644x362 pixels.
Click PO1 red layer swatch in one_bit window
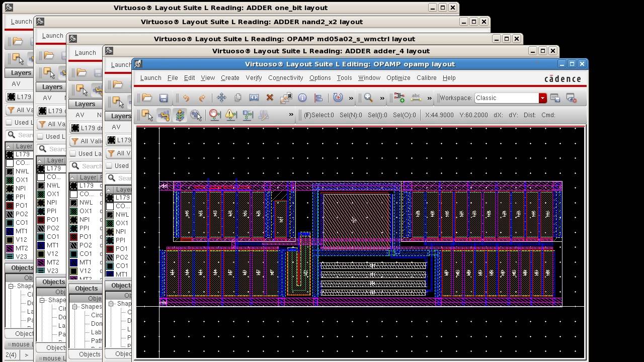coord(10,206)
